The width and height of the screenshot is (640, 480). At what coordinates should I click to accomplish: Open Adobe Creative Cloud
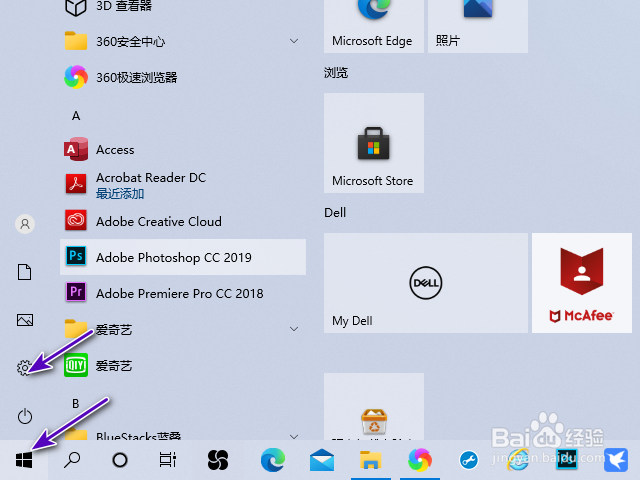point(183,221)
